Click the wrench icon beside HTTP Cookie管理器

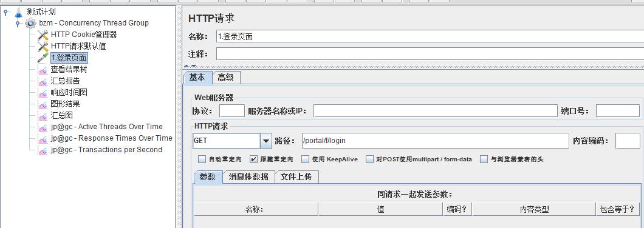tap(43, 35)
